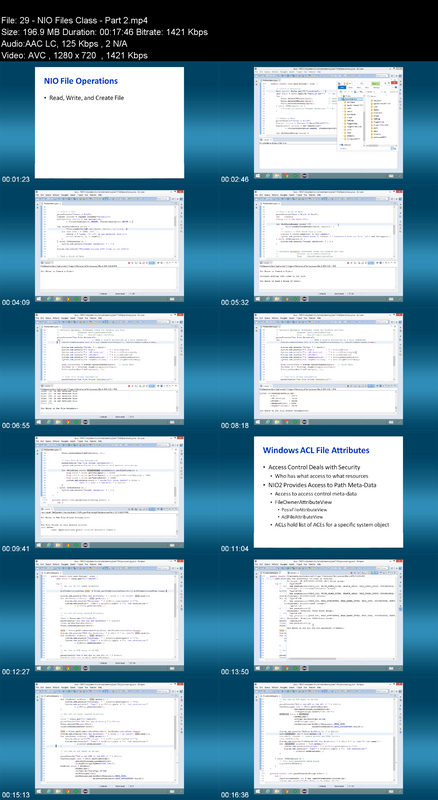
Task: Close the file explorer window in the 00:02:46 frame
Action: [x=394, y=83]
